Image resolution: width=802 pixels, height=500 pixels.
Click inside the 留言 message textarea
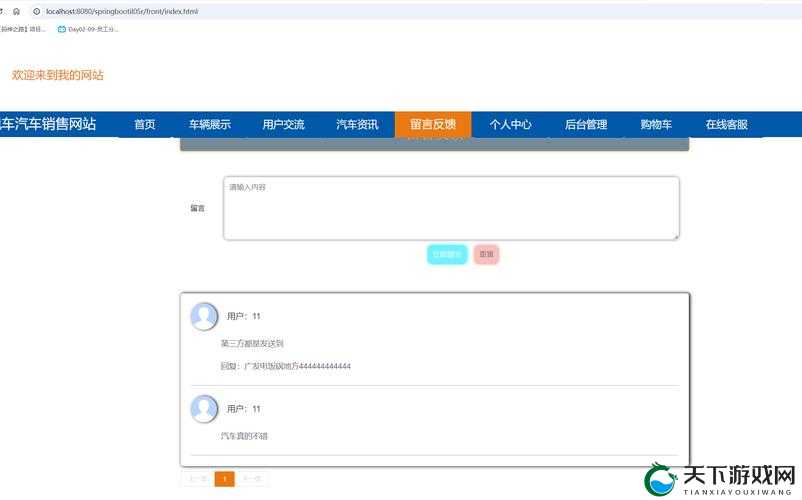point(451,208)
